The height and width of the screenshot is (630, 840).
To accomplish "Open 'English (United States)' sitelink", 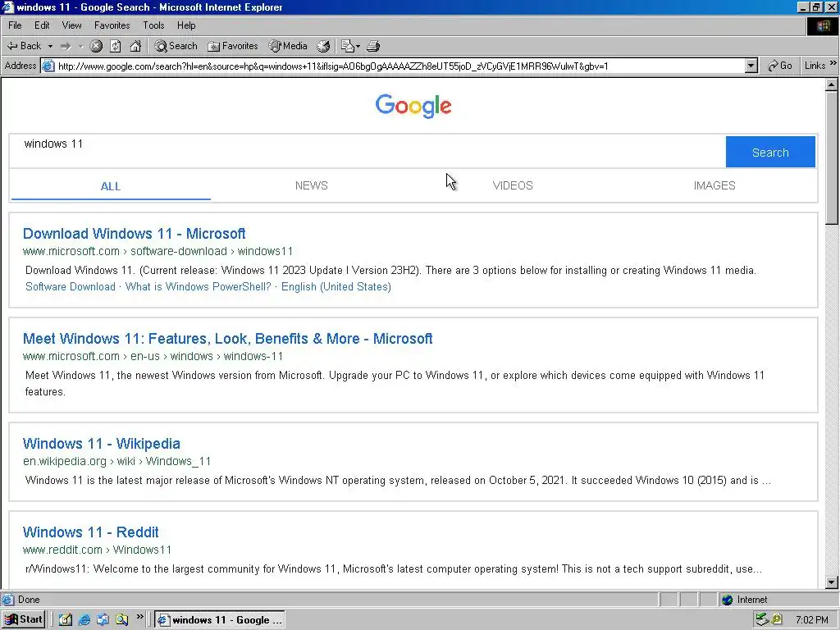I will point(336,286).
